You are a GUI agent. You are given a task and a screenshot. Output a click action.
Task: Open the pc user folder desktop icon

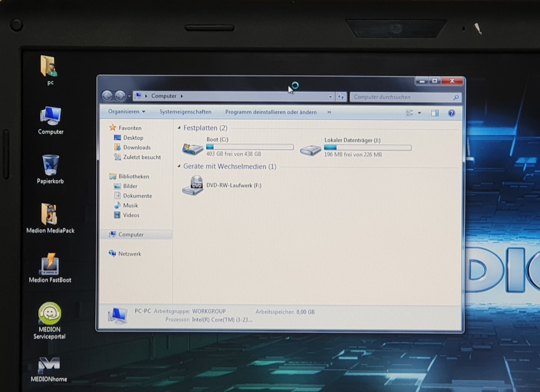(49, 67)
